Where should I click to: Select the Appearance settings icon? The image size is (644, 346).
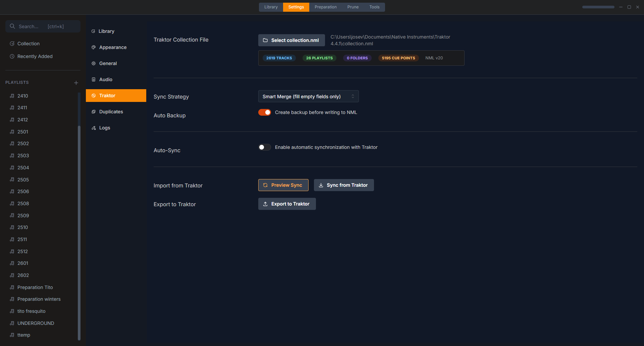click(93, 47)
